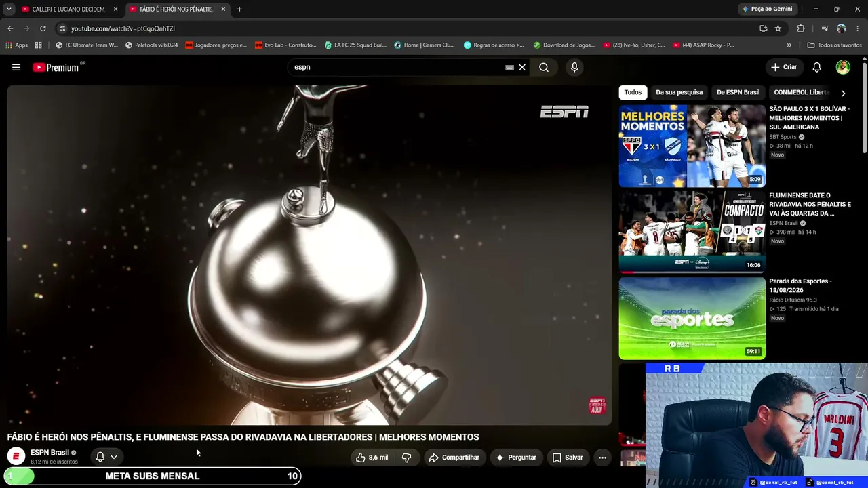Open Regras de acesso bookmark
Viewport: 868px width, 488px height.
point(494,45)
